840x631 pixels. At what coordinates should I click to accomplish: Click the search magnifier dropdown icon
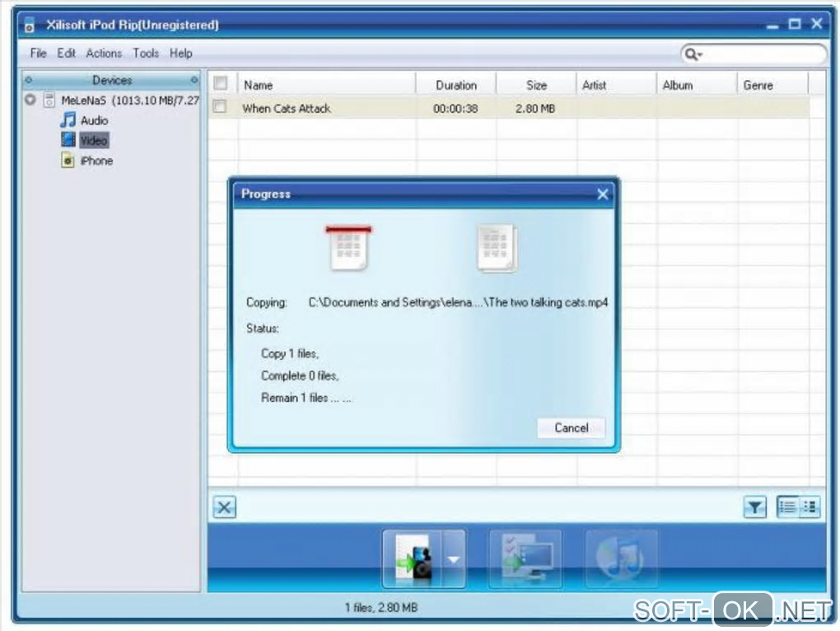pos(693,54)
